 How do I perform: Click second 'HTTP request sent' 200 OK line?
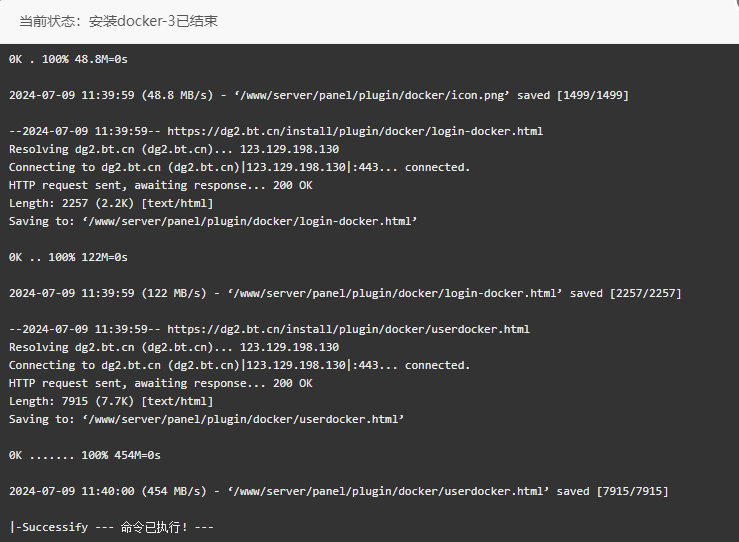(161, 383)
